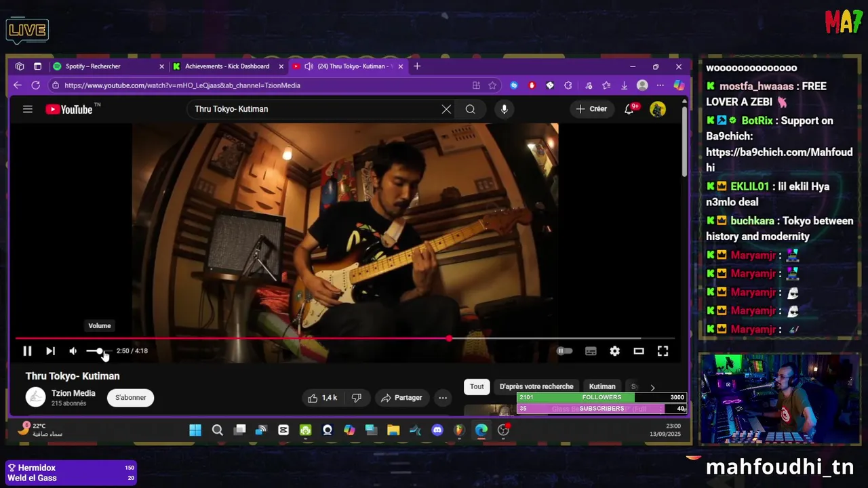Image resolution: width=868 pixels, height=488 pixels.
Task: Open the browser tab actions menu
Action: [37, 66]
